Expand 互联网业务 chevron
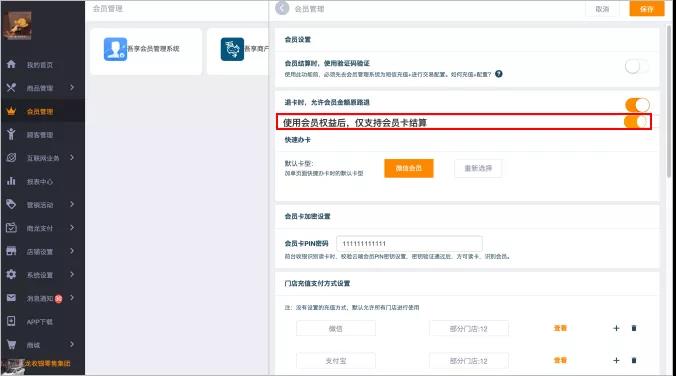676x376 pixels. click(72, 157)
